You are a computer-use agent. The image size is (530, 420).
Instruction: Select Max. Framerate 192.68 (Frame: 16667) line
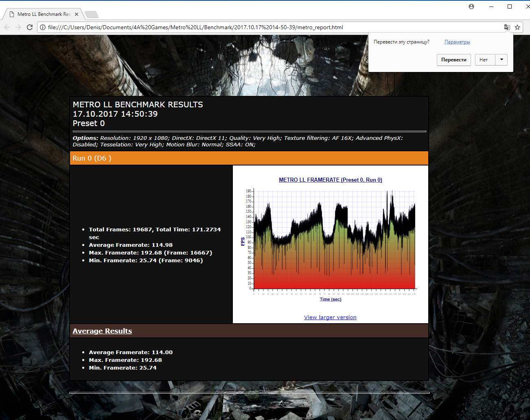[x=151, y=252]
